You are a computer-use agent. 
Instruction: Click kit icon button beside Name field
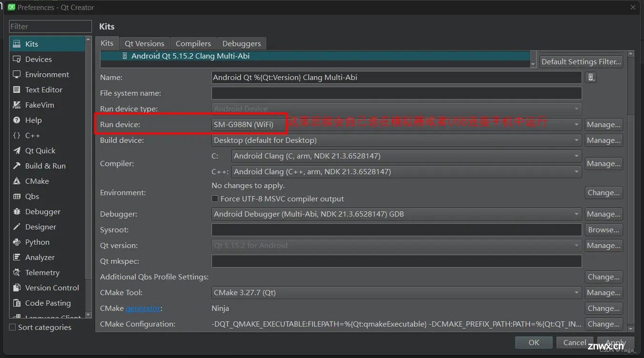point(591,77)
